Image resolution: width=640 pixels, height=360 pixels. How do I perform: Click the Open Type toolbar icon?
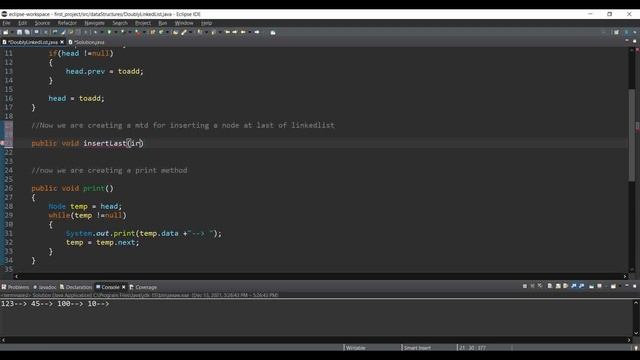(175, 32)
